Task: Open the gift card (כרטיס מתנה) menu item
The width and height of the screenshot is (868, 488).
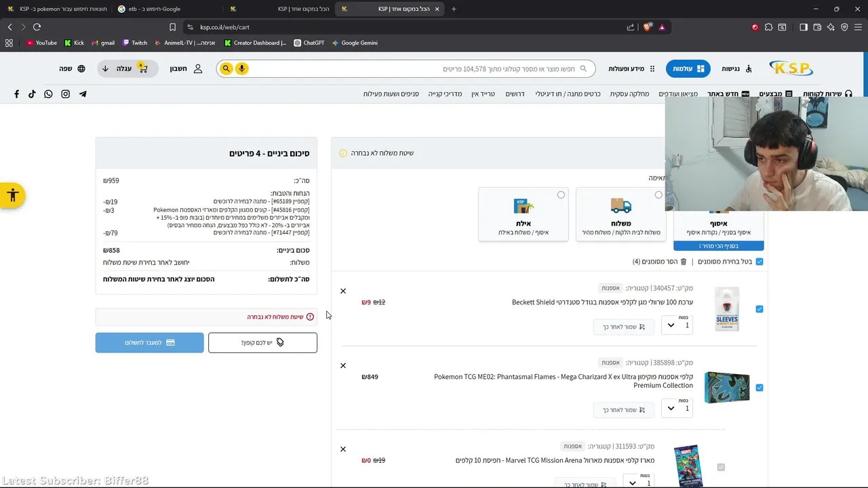Action: pos(568,94)
